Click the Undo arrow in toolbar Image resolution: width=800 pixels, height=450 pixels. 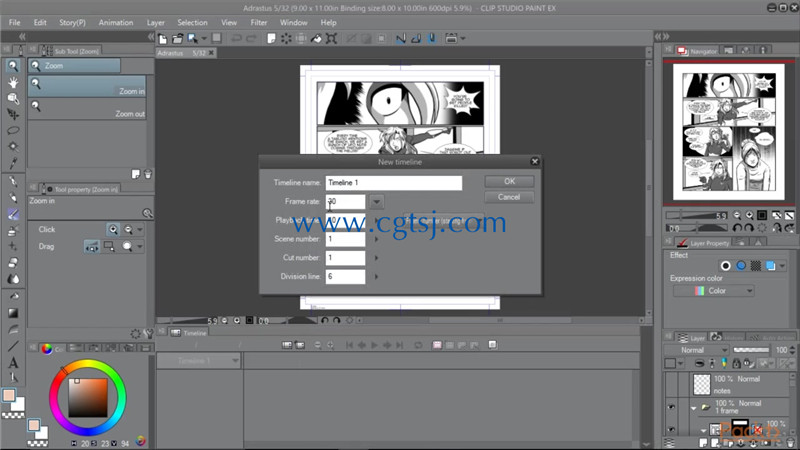(236, 38)
